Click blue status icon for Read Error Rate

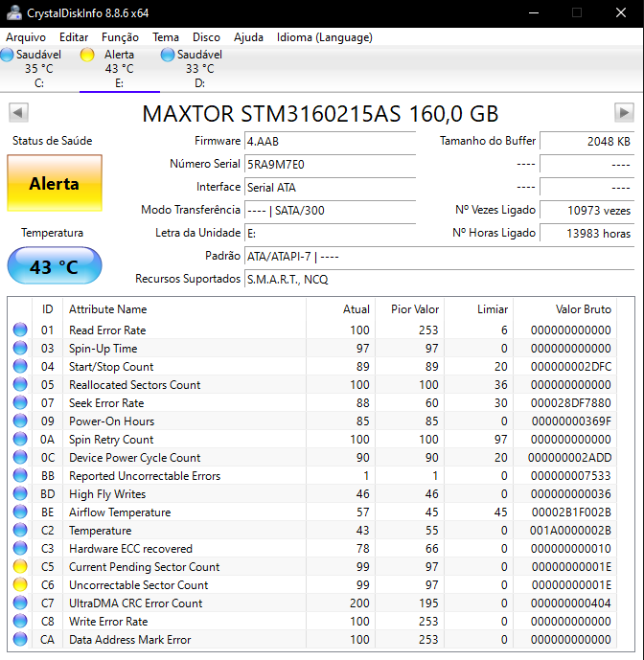coord(20,330)
